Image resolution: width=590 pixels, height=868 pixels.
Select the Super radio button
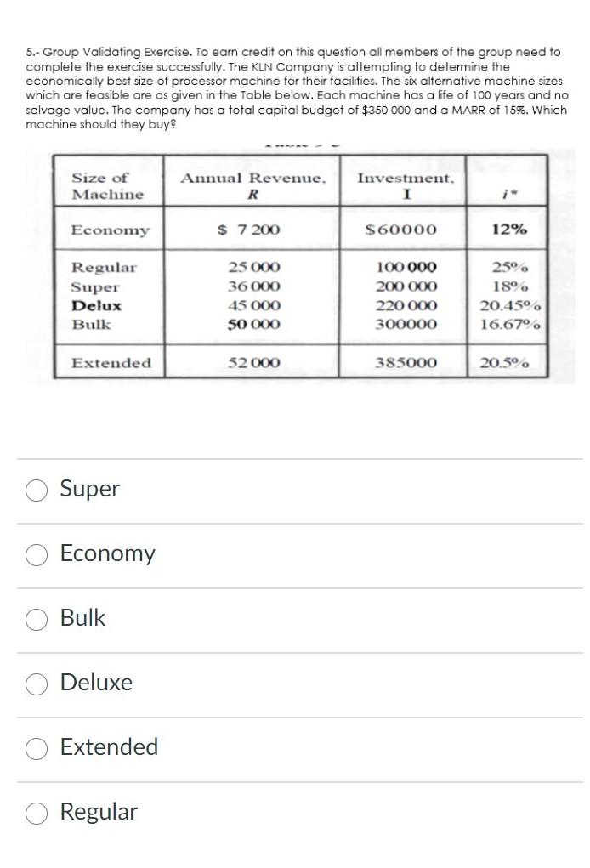click(37, 489)
